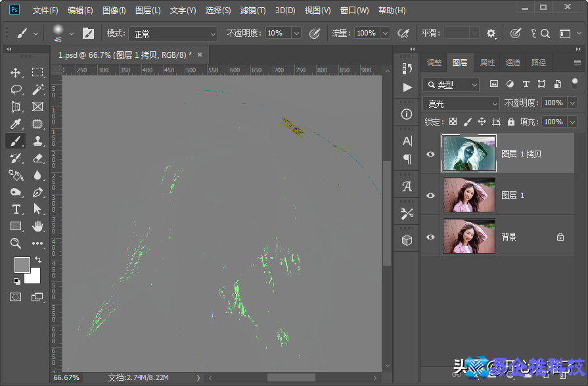This screenshot has width=588, height=386.
Task: Select the Hand tool
Action: click(x=37, y=226)
